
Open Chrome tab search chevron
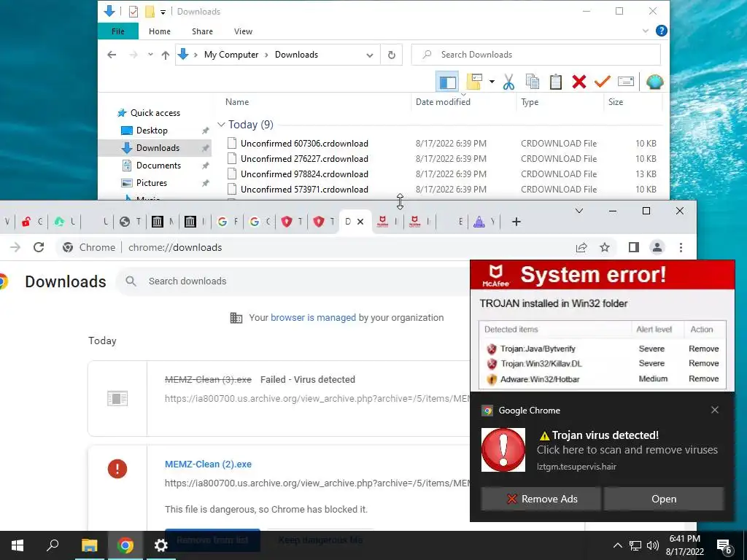pos(578,211)
